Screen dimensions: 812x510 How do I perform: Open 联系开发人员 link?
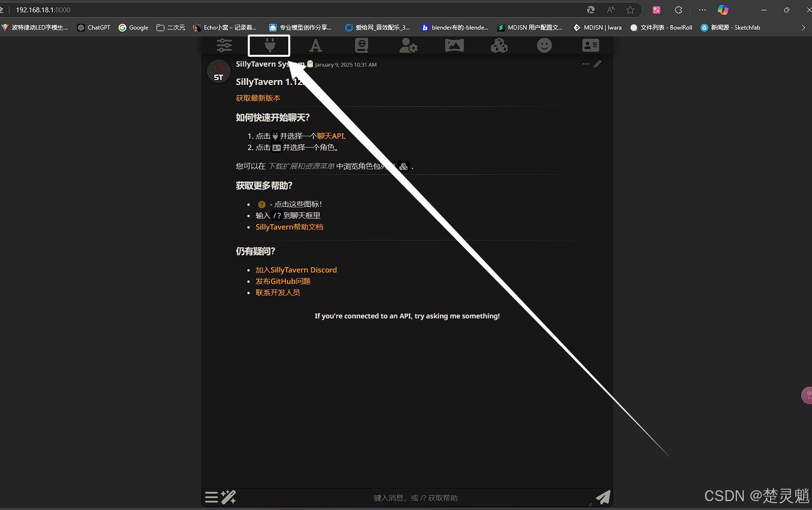[278, 293]
